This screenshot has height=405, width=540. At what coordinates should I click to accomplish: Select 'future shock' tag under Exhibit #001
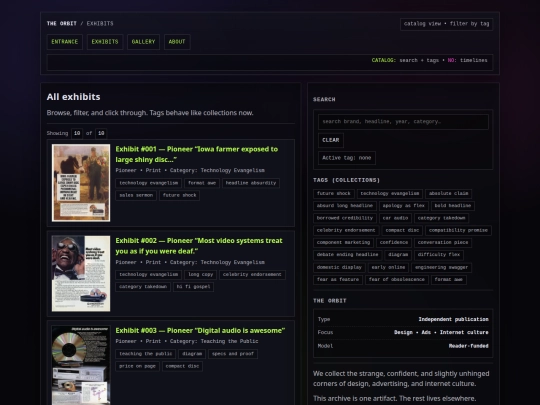(x=179, y=195)
